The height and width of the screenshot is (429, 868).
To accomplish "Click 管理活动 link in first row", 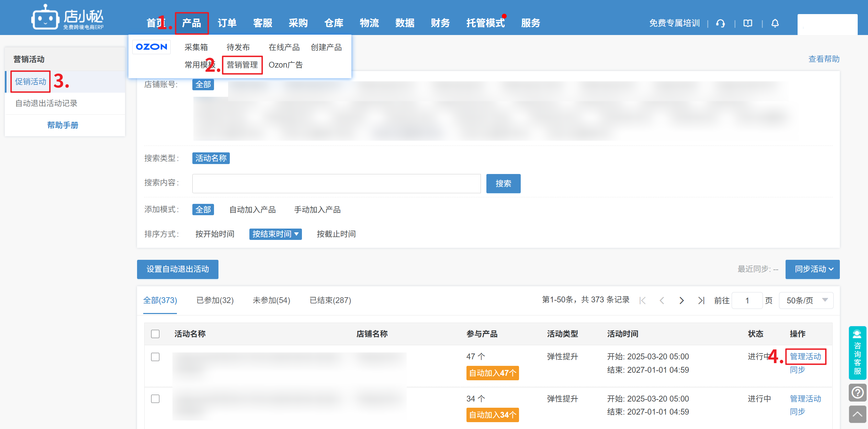I will click(x=805, y=357).
